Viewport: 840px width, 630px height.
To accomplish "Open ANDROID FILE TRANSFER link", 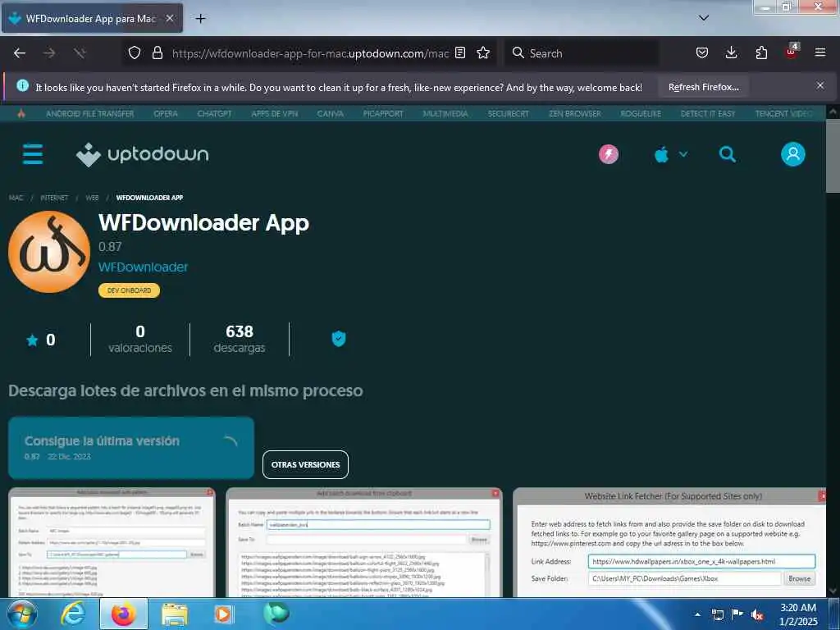I will click(x=90, y=113).
